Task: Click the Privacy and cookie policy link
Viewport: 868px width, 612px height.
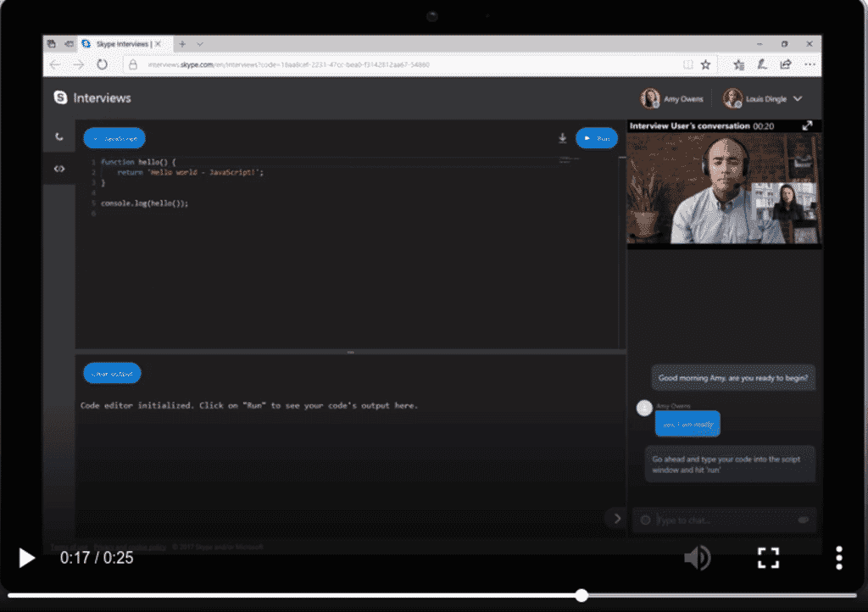Action: coord(130,547)
